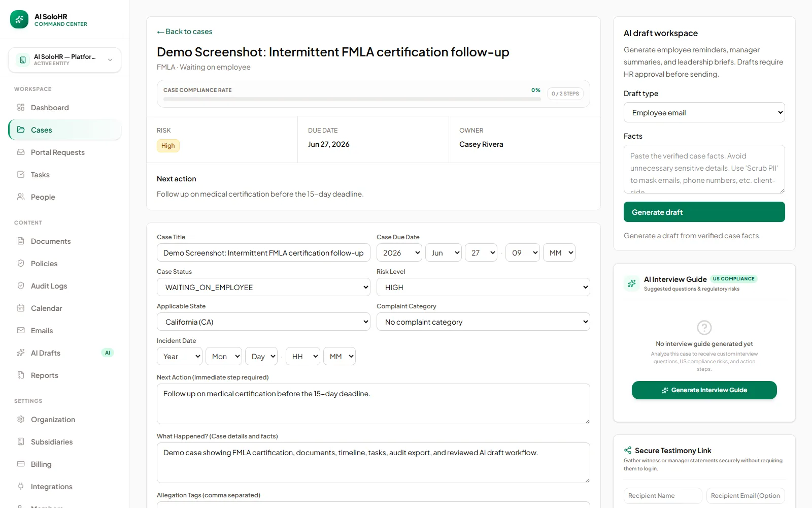Click the Tasks checkbox icon

(x=21, y=174)
